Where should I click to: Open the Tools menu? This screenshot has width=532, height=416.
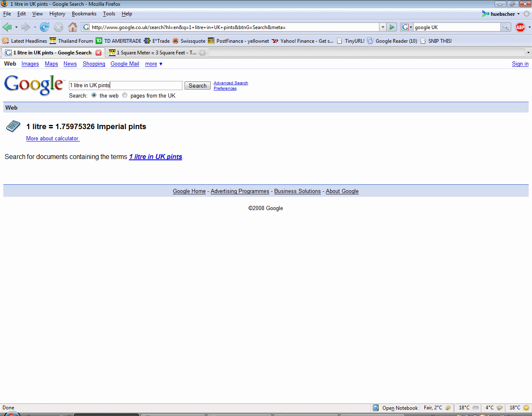click(109, 14)
